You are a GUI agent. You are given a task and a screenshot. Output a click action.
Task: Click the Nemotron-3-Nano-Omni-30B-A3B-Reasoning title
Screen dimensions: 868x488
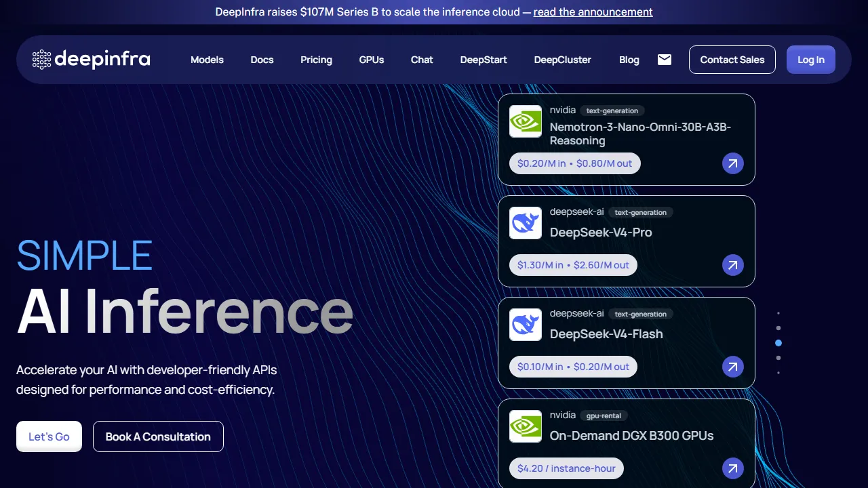640,134
